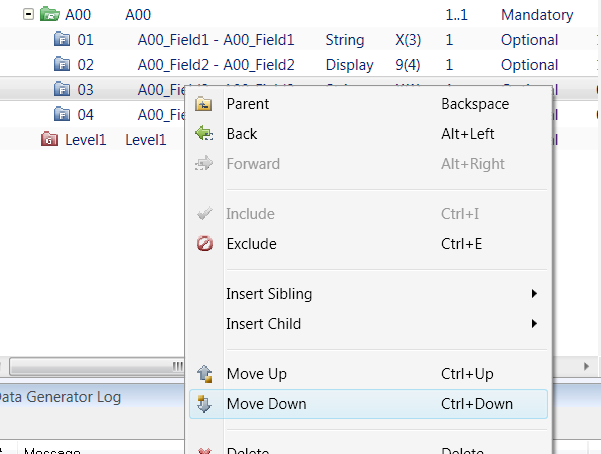
Task: Click the red Level1 folder icon
Action: click(49, 140)
